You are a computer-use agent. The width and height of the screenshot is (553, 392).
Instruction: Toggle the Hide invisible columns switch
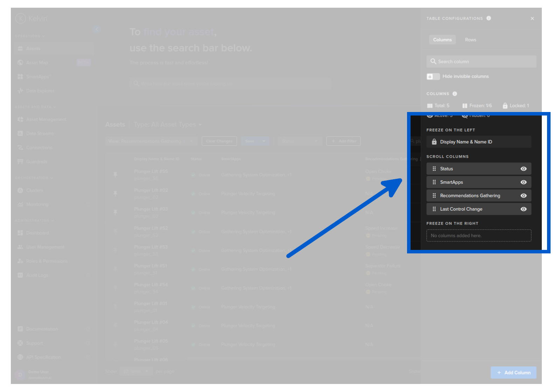433,77
